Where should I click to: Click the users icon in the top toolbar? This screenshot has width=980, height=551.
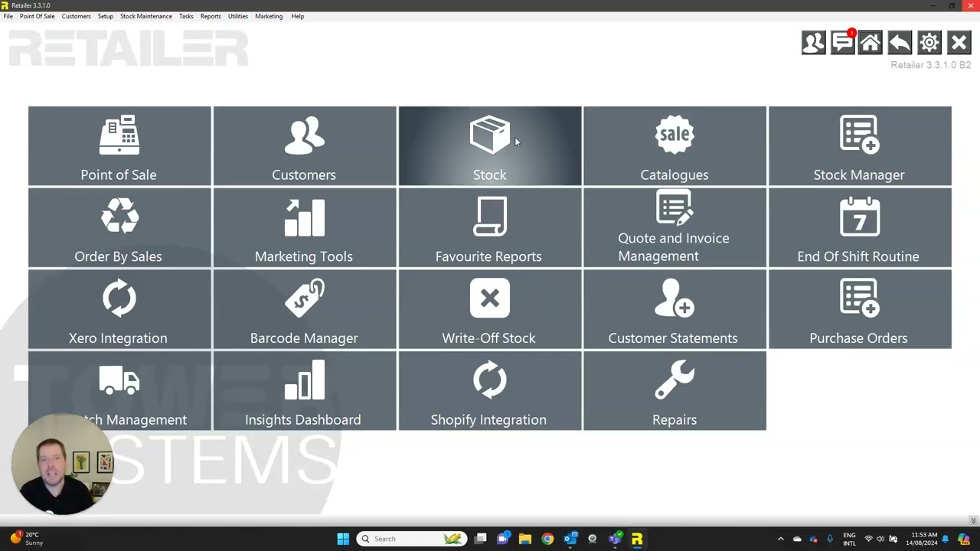[813, 43]
